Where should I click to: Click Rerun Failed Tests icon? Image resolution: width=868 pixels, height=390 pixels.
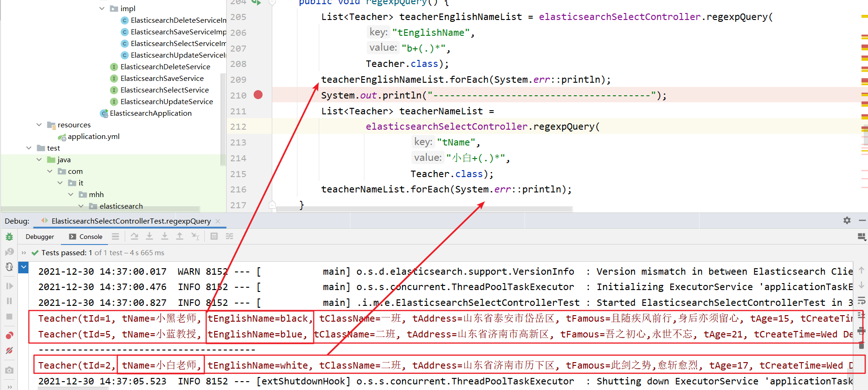coord(9,252)
